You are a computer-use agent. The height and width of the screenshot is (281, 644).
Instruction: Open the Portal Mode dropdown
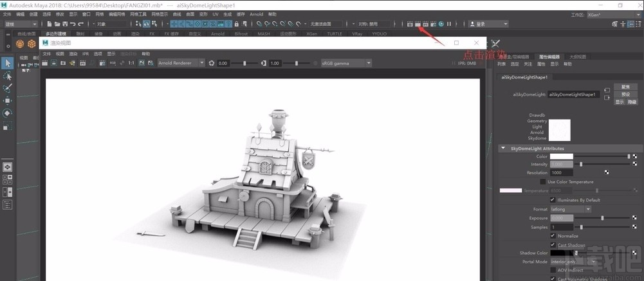coord(573,261)
